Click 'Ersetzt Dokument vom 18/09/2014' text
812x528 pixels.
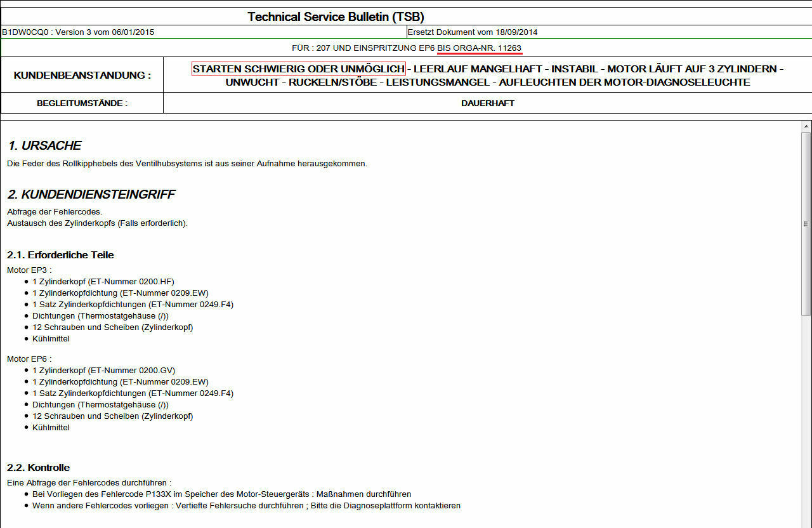pos(473,32)
